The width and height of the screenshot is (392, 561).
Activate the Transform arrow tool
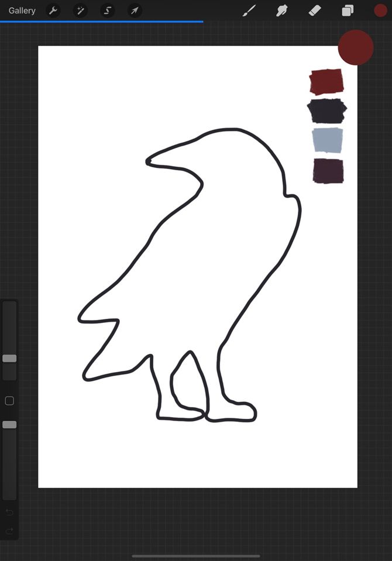click(135, 11)
